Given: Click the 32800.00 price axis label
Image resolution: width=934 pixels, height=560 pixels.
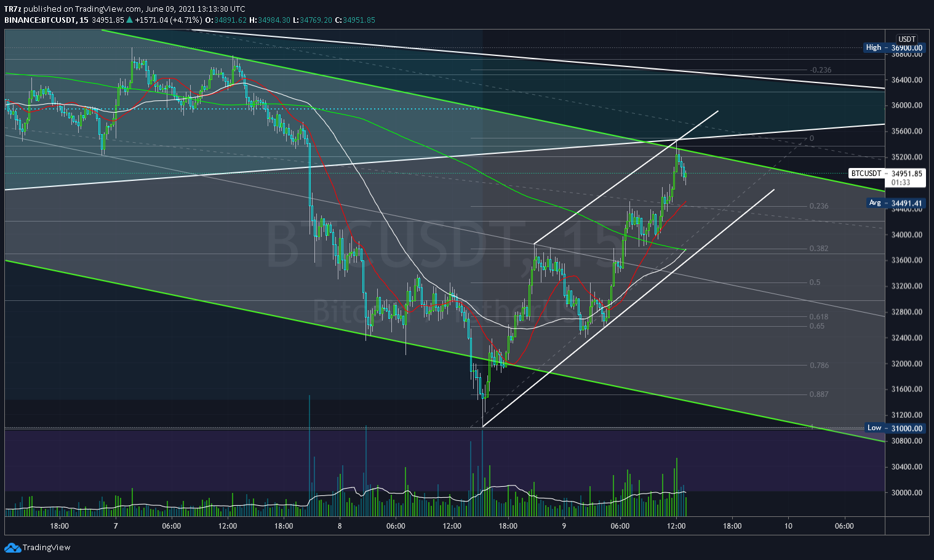Looking at the screenshot, I should click(x=906, y=312).
